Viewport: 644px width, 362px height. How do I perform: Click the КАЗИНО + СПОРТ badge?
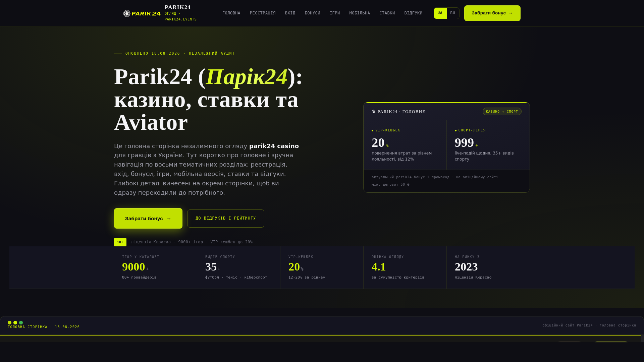tap(502, 111)
